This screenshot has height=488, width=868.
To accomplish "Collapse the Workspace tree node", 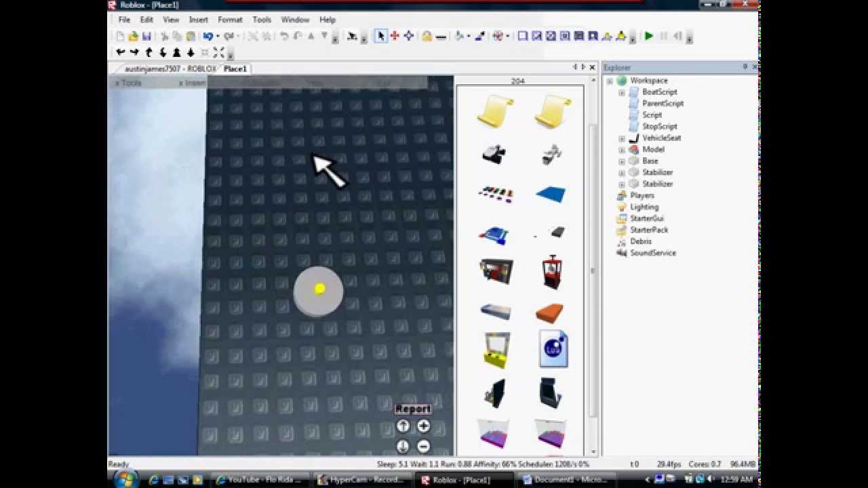I will point(610,81).
